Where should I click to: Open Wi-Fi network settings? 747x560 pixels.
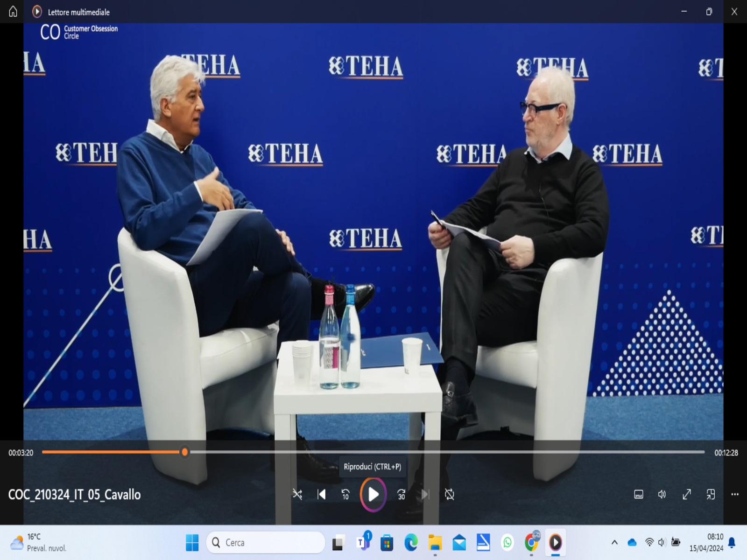point(649,542)
